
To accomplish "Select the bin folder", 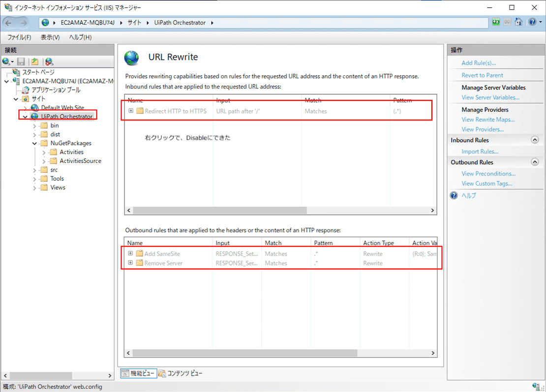I will coord(55,125).
